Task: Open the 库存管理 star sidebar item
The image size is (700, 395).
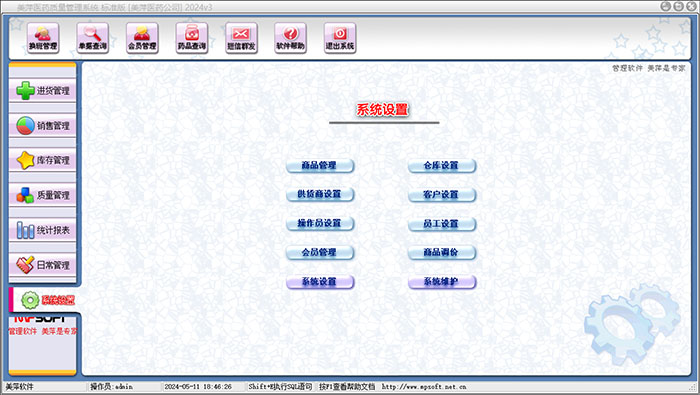Action: click(42, 160)
